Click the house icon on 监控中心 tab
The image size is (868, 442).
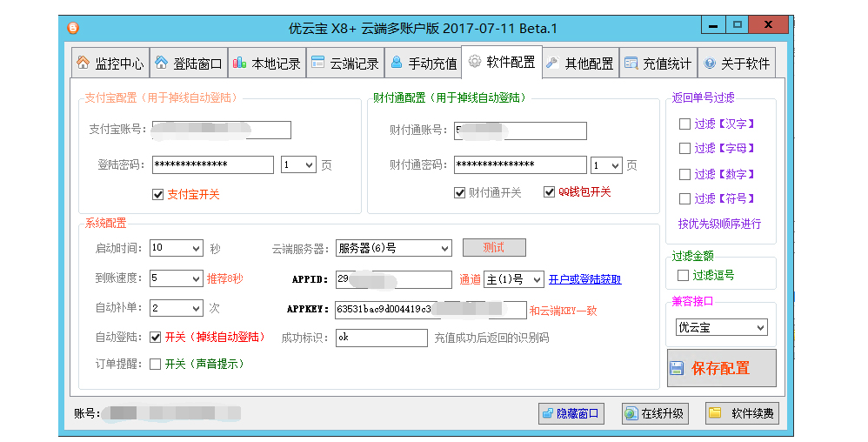pyautogui.click(x=83, y=63)
